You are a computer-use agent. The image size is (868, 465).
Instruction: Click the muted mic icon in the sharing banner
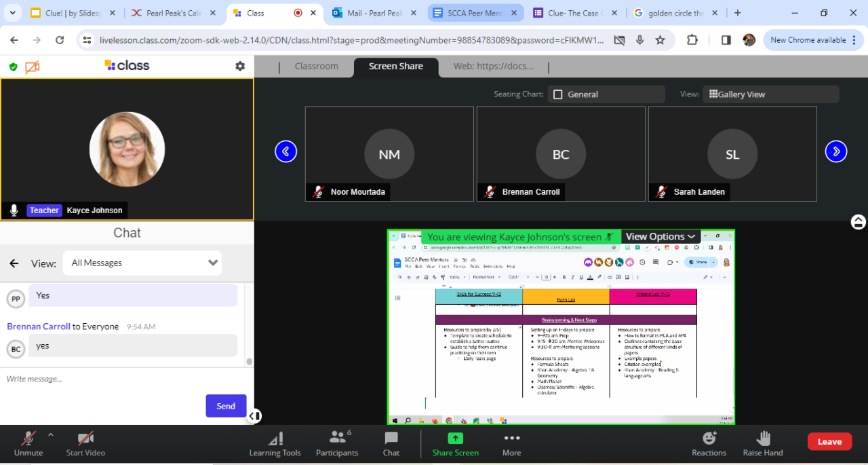pyautogui.click(x=609, y=237)
